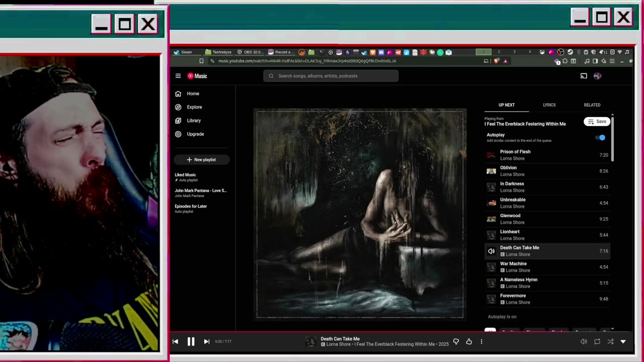Viewport: 644px width, 362px height.
Task: Open Episodes for Later playlist
Action: pos(202,208)
